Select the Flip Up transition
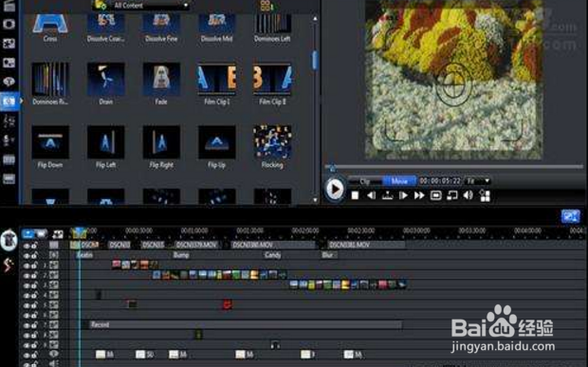The height and width of the screenshot is (367, 588). [217, 142]
